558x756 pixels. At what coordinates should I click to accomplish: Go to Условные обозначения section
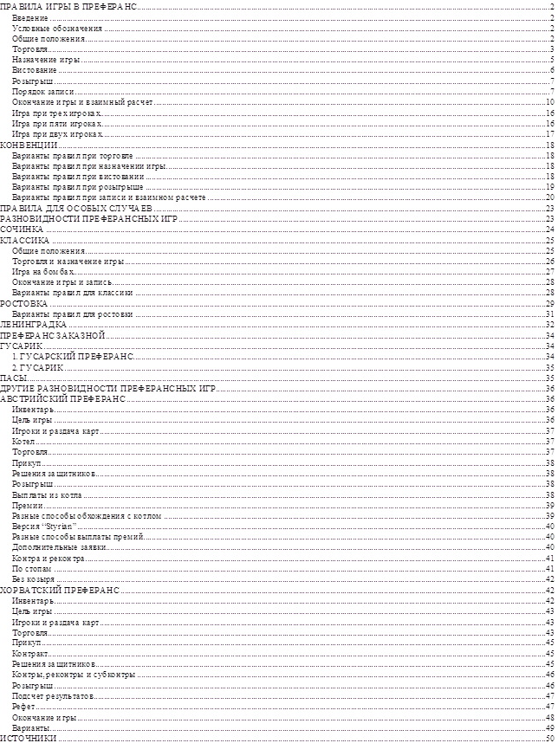57,28
